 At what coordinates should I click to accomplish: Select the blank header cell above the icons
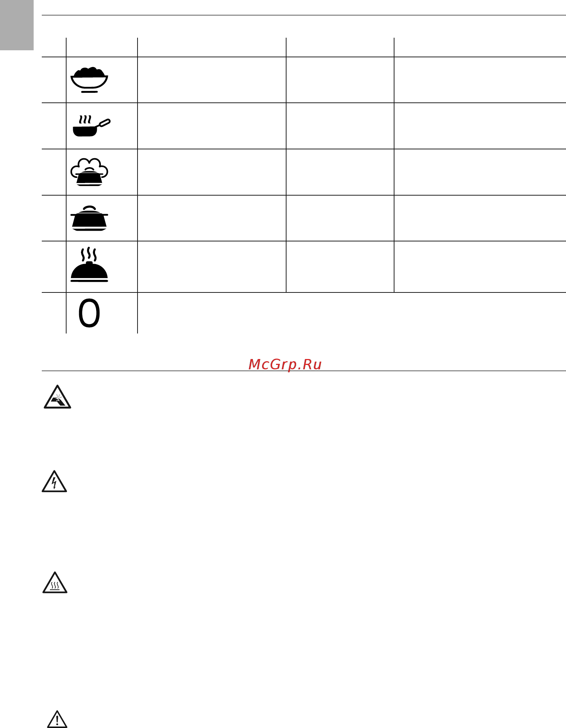(102, 47)
